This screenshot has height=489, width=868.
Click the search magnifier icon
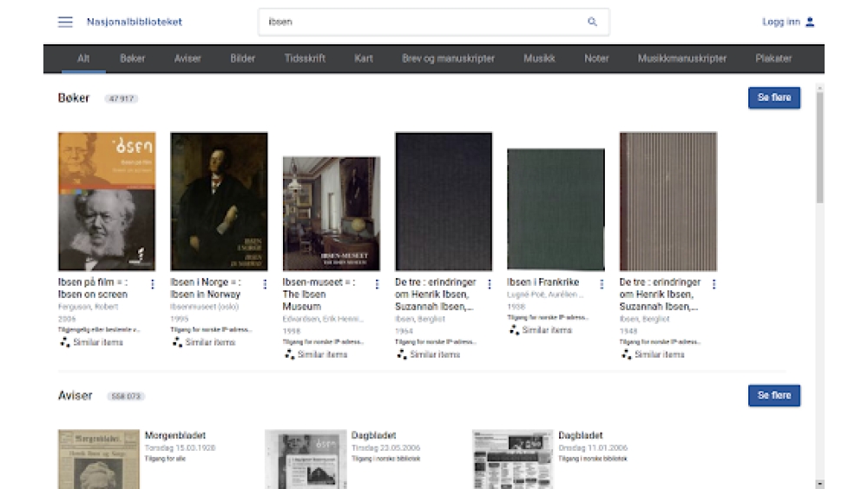click(592, 22)
